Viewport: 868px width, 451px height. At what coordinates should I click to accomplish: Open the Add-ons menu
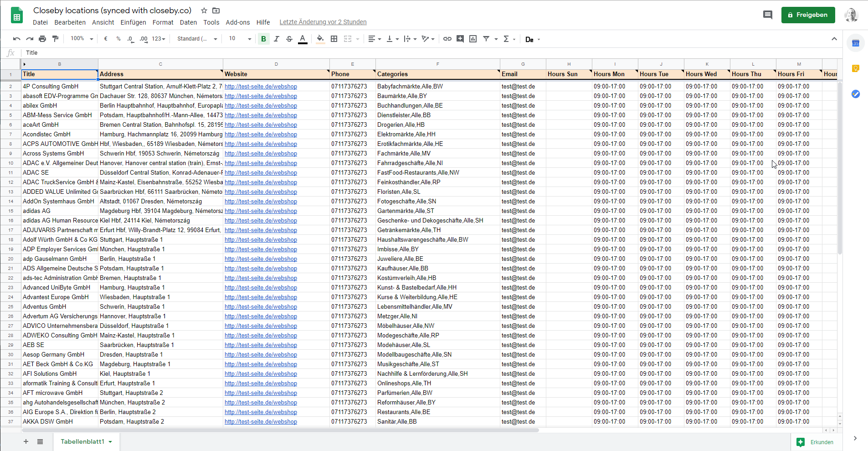[x=238, y=22]
